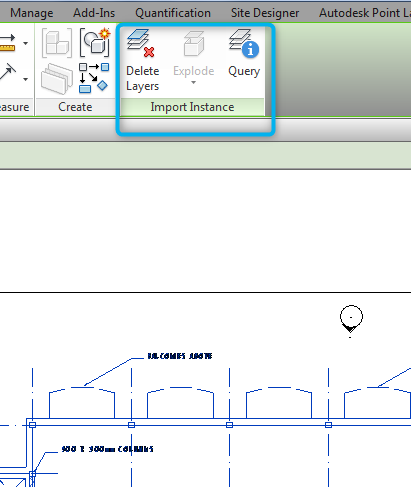This screenshot has height=487, width=411.
Task: Open the Quantification ribbon tab
Action: [173, 13]
